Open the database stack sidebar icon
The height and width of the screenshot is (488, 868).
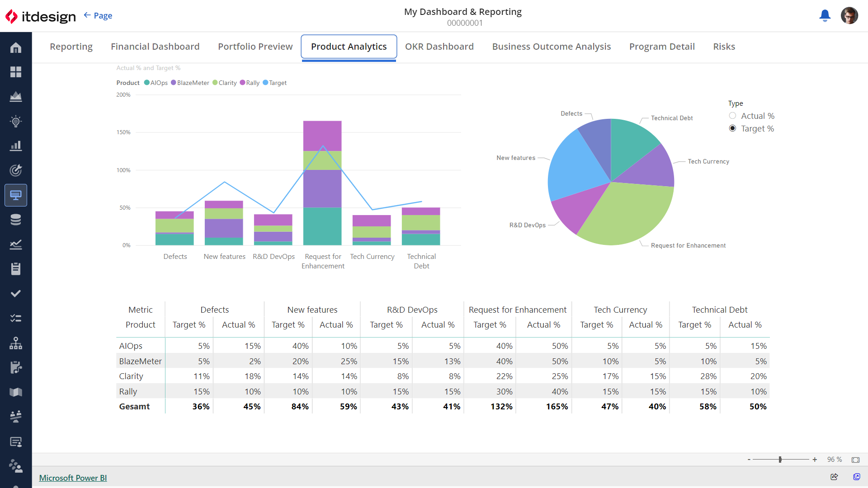point(16,220)
